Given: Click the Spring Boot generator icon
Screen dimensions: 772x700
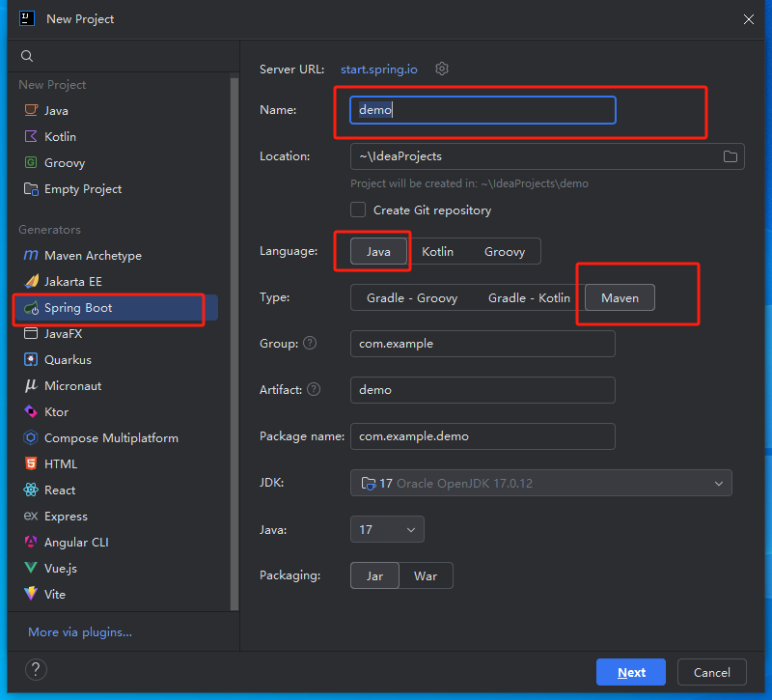Looking at the screenshot, I should [x=31, y=308].
